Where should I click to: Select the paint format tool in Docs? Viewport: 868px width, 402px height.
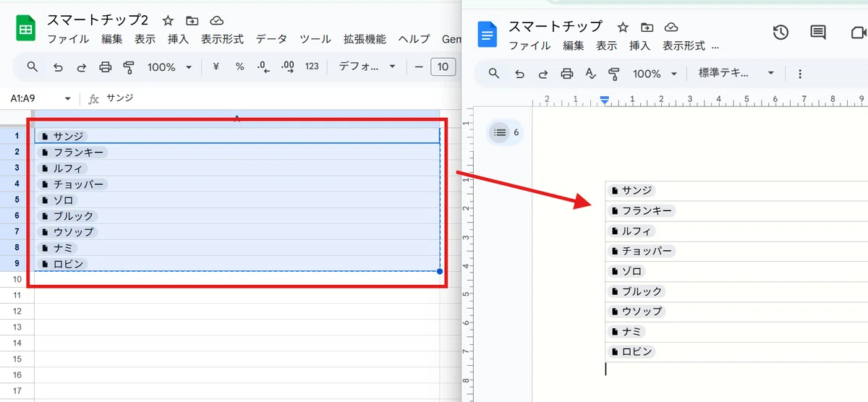coord(614,73)
